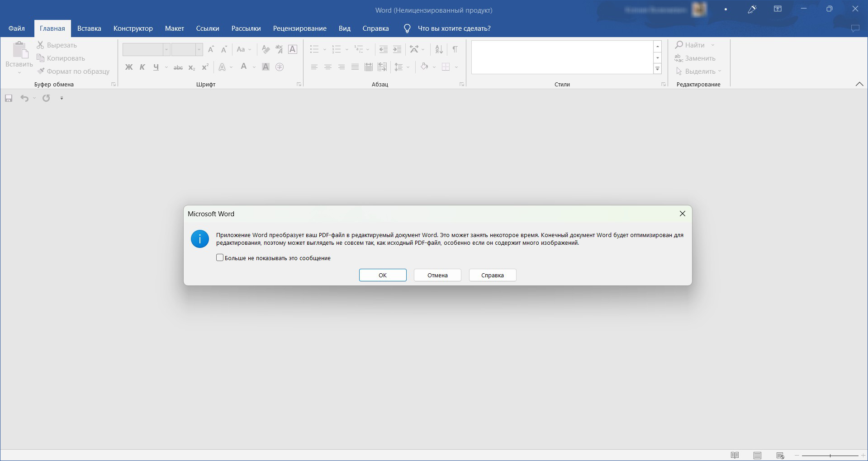Click the character shading icon
Viewport: 868px width, 461px height.
(266, 67)
